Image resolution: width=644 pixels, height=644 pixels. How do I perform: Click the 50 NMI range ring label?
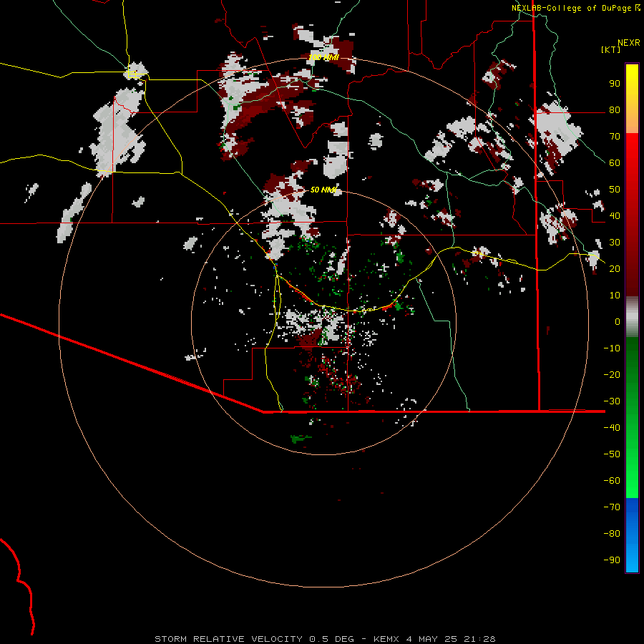323,190
